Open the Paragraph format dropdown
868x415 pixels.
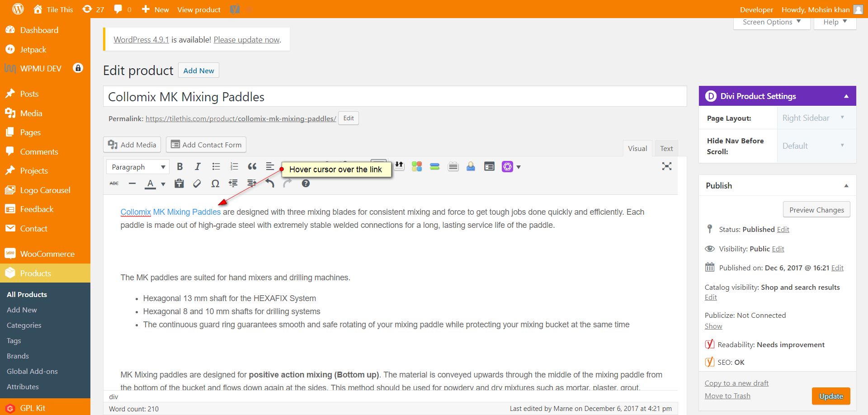tap(138, 167)
